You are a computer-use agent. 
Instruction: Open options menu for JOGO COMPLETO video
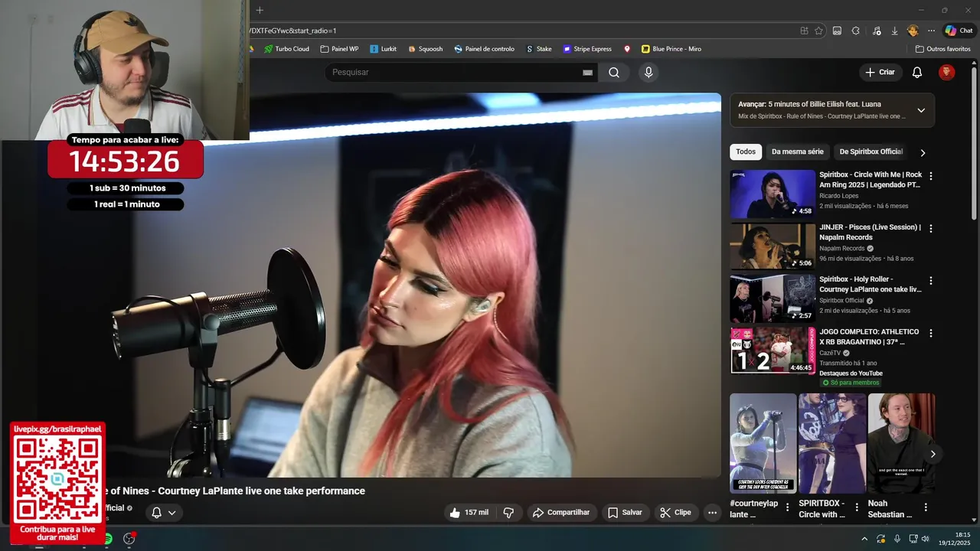[x=931, y=333]
